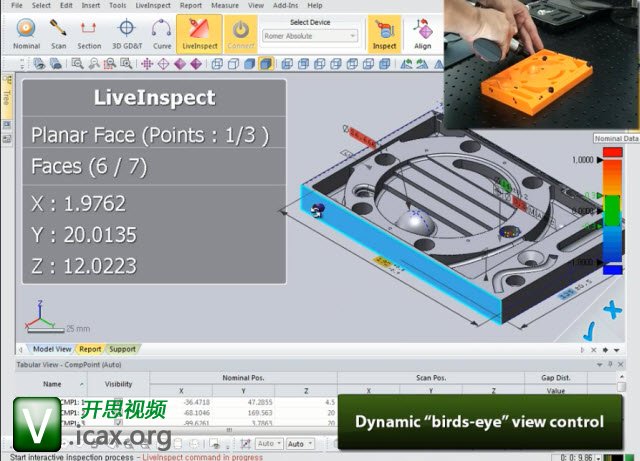Click the second standard view cube icon
The height and width of the screenshot is (461, 640).
pyautogui.click(x=303, y=64)
